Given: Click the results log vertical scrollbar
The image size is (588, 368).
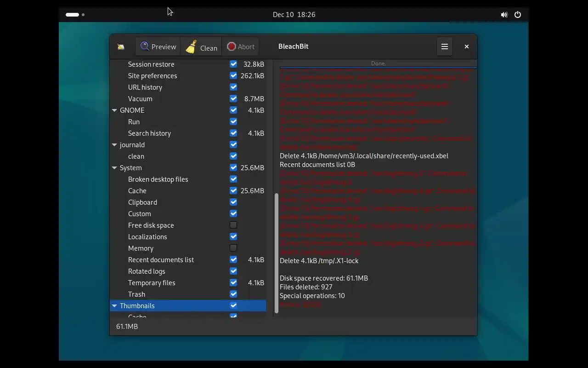Looking at the screenshot, I should click(x=277, y=253).
